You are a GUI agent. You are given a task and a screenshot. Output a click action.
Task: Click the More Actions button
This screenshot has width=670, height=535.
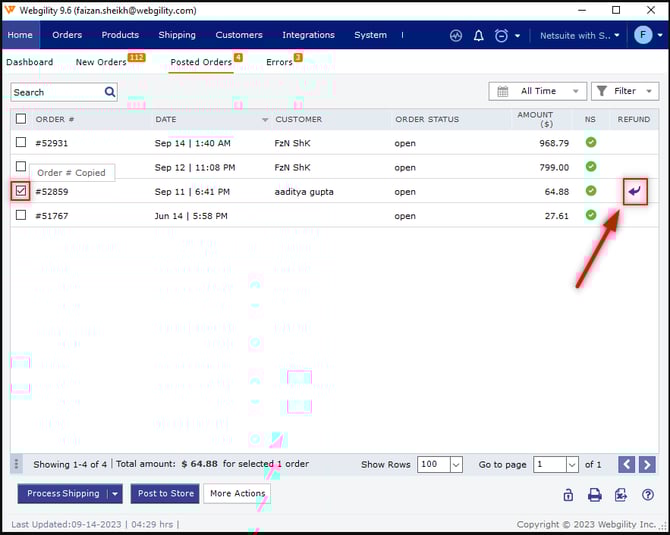pos(236,493)
